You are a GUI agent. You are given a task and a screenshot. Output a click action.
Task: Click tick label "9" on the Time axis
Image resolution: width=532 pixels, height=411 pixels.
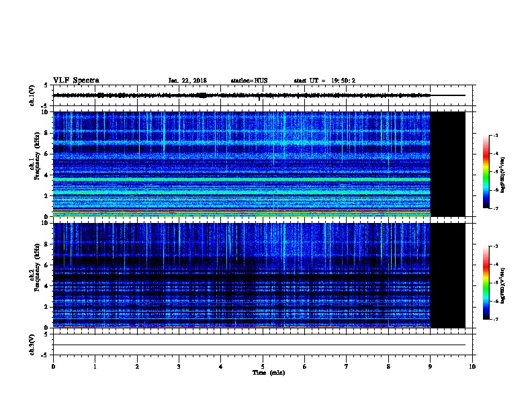click(430, 367)
